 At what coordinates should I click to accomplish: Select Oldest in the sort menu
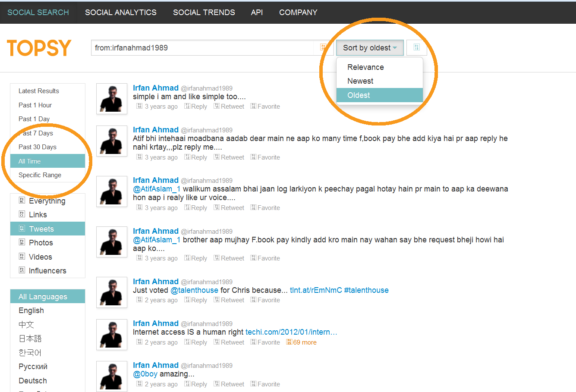click(380, 95)
